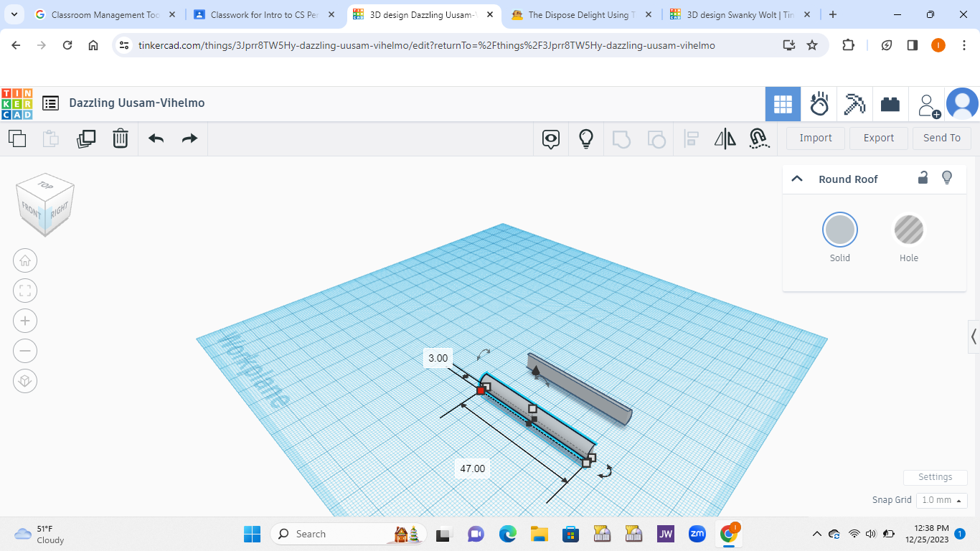The image size is (980, 551).
Task: Switch to 3D design grid view
Action: [x=783, y=105]
